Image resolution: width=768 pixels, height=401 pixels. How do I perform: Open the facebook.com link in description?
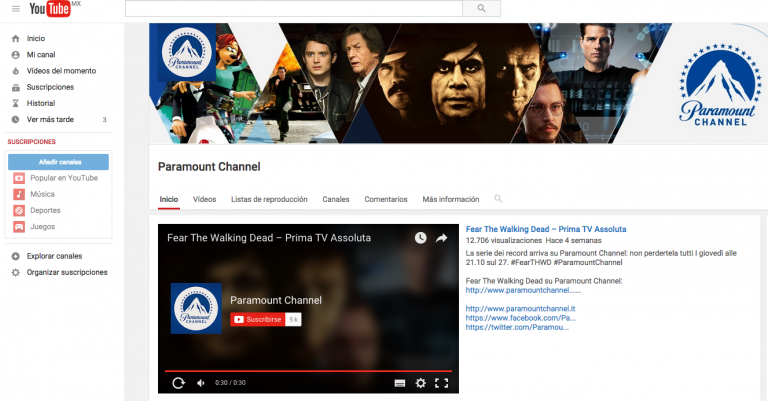(521, 318)
